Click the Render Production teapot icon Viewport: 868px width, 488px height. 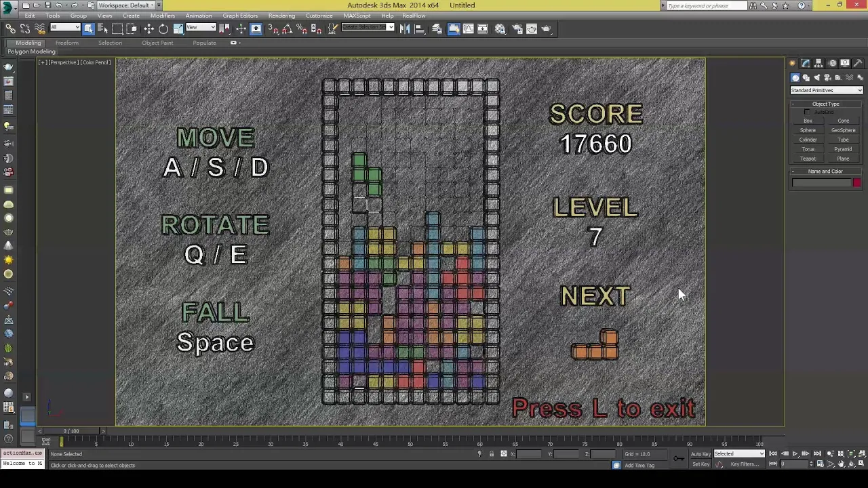coord(546,28)
